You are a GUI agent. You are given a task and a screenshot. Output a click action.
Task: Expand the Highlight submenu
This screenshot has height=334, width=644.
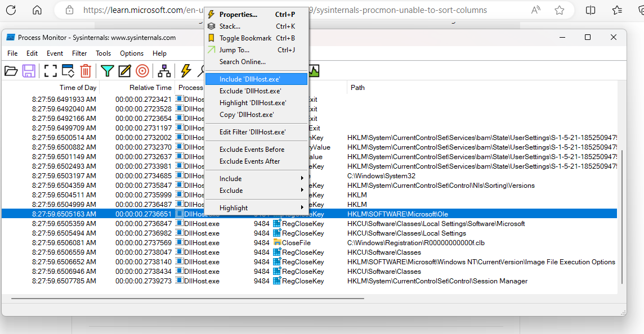(x=256, y=208)
